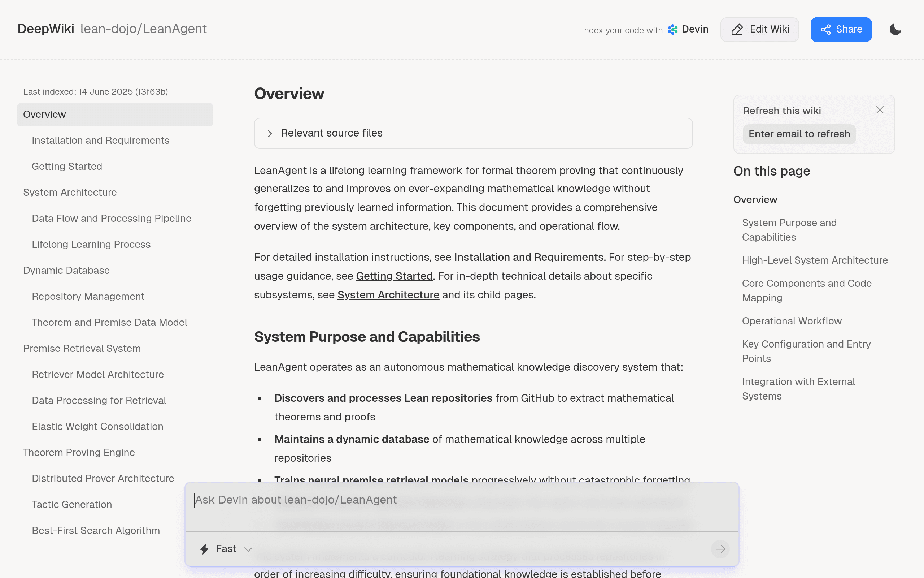
Task: Click the Share button
Action: (841, 29)
